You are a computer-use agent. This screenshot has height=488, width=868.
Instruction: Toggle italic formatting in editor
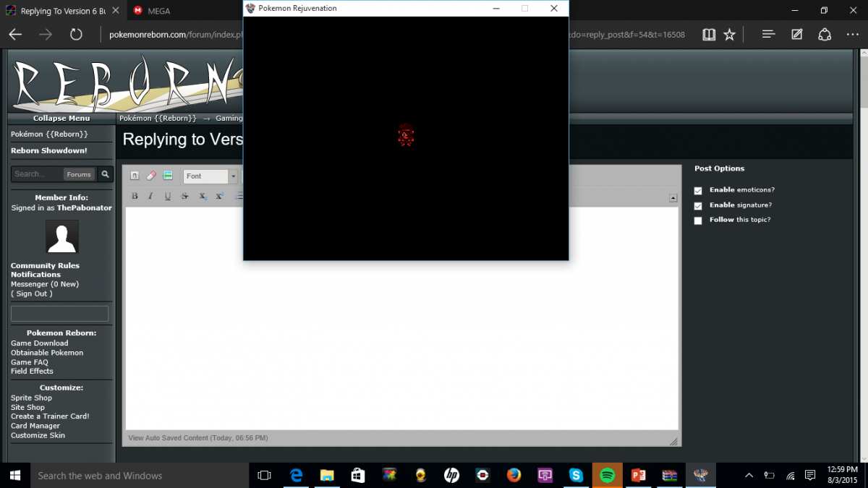click(x=150, y=196)
